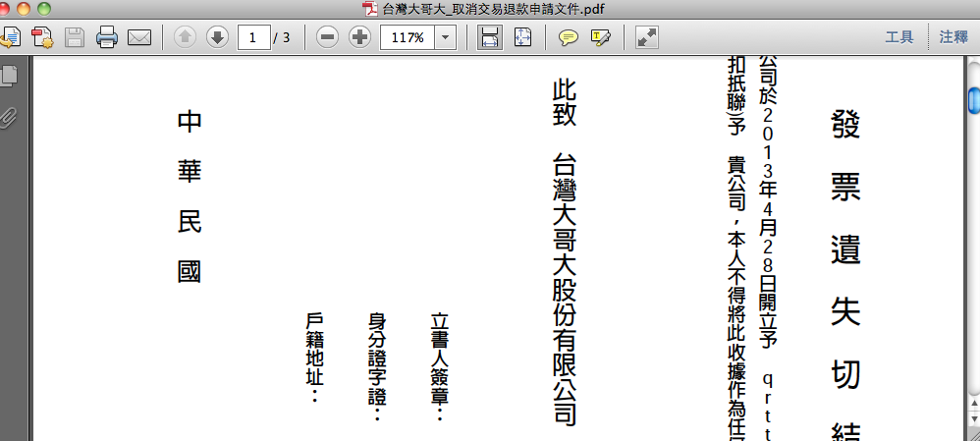Viewport: 980px width, 441px height.
Task: Fit one full page to window icon
Action: (x=522, y=37)
